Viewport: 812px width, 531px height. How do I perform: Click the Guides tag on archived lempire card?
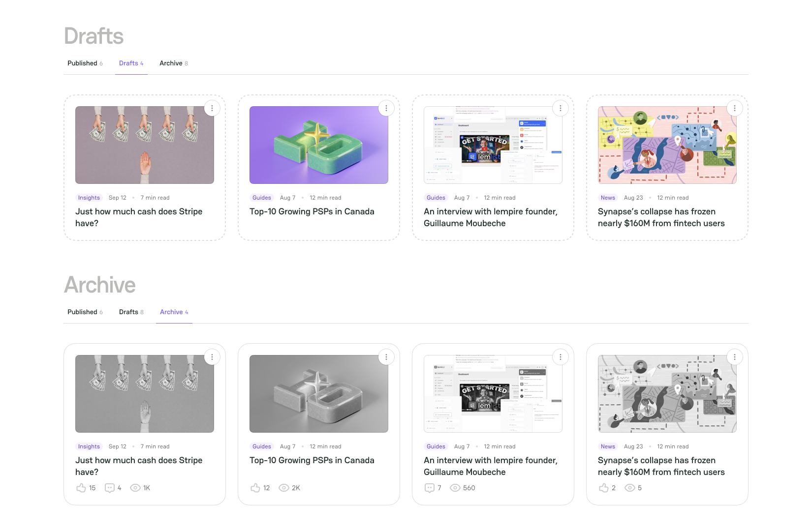[436, 446]
